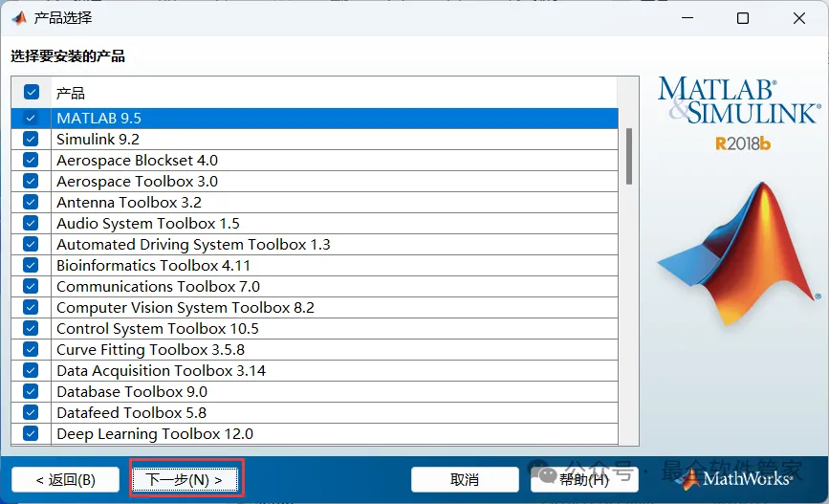
Task: Uncheck the Communications Toolbox 7.0 checkbox
Action: (x=31, y=287)
